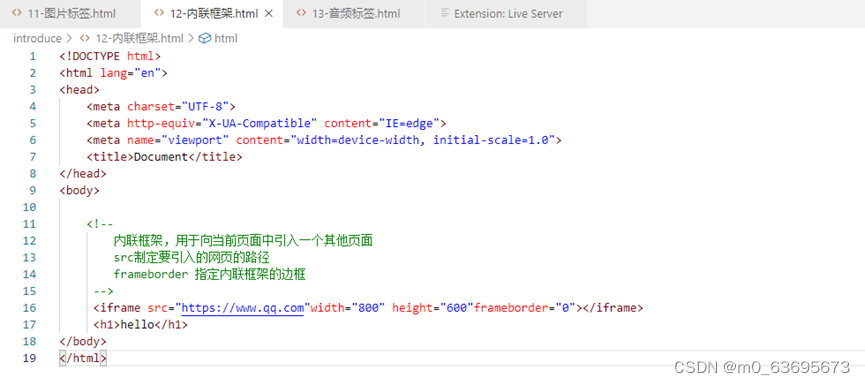The height and width of the screenshot is (385, 865).
Task: Switch to the 11-图片标签.html tab
Action: coord(70,14)
